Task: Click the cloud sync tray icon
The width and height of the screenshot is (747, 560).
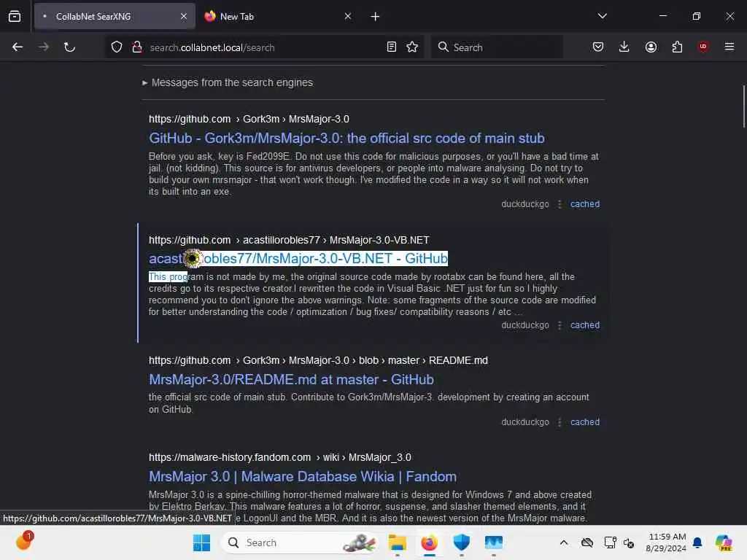Action: pyautogui.click(x=587, y=542)
